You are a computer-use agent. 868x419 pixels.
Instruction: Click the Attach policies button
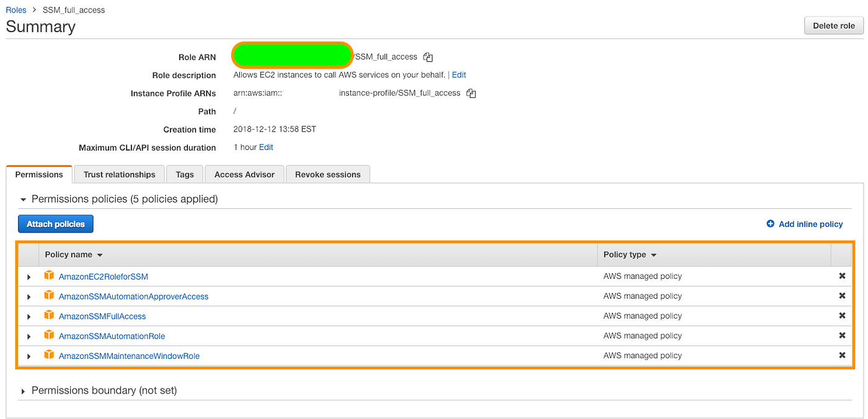click(56, 224)
